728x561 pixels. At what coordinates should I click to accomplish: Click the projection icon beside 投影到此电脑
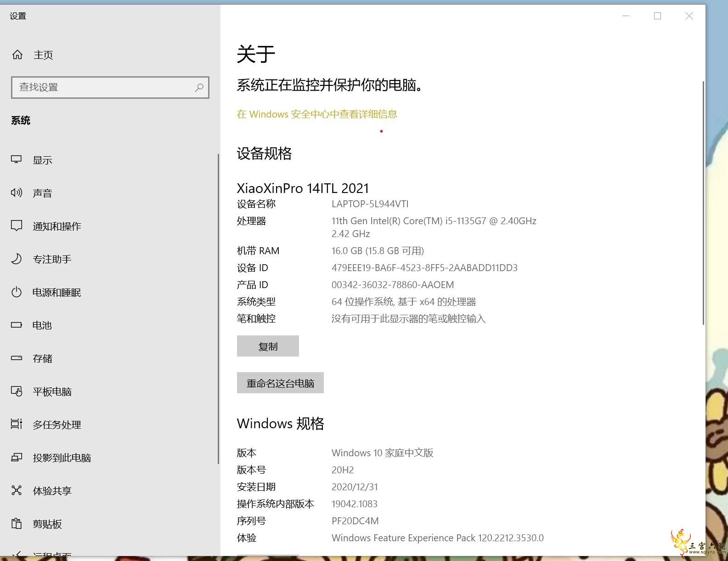17,457
